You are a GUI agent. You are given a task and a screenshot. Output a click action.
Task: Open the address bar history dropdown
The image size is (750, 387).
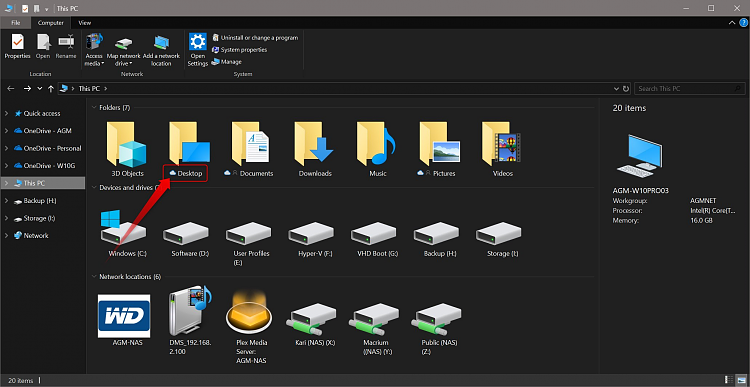616,89
